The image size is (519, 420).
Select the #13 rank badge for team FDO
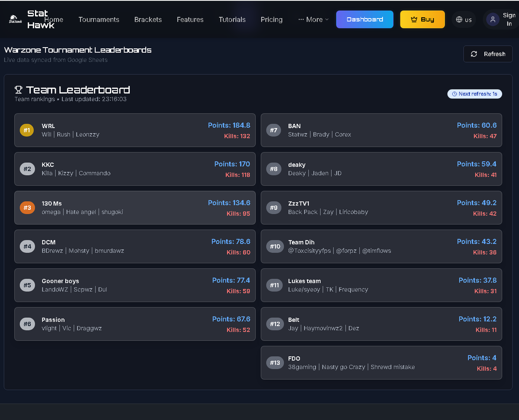[x=275, y=363]
